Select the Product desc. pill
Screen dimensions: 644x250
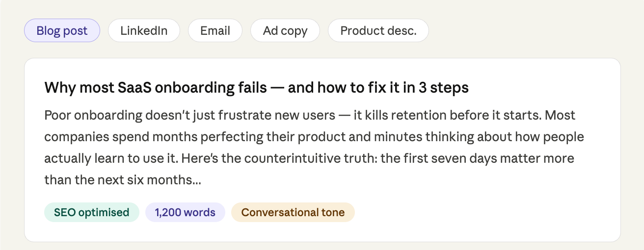pyautogui.click(x=378, y=31)
